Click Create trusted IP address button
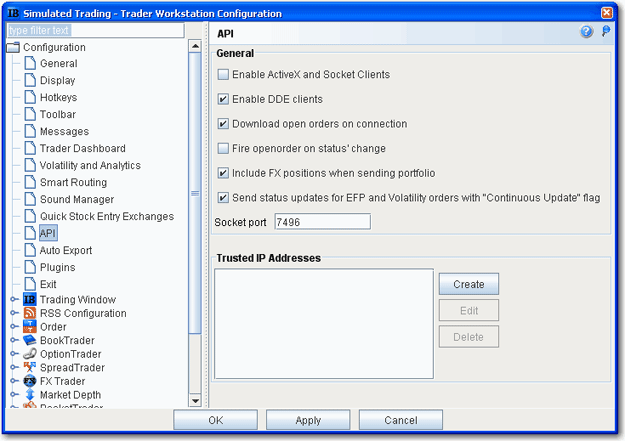 (x=469, y=284)
